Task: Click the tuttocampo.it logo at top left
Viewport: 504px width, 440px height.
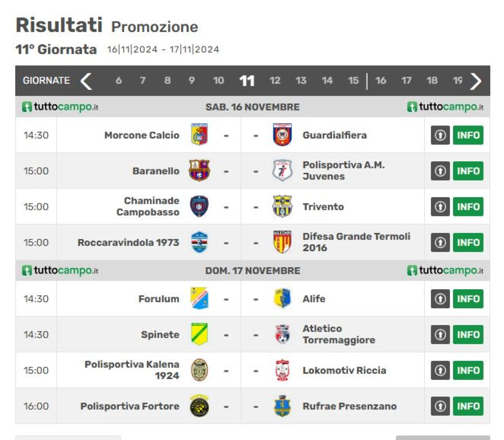Action: pyautogui.click(x=60, y=107)
